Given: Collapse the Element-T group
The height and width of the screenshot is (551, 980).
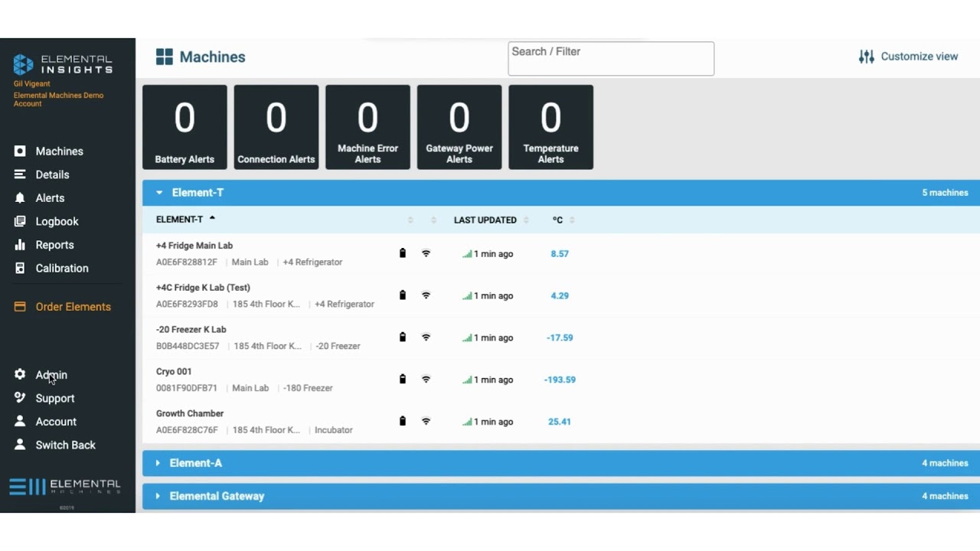Looking at the screenshot, I should (x=561, y=193).
